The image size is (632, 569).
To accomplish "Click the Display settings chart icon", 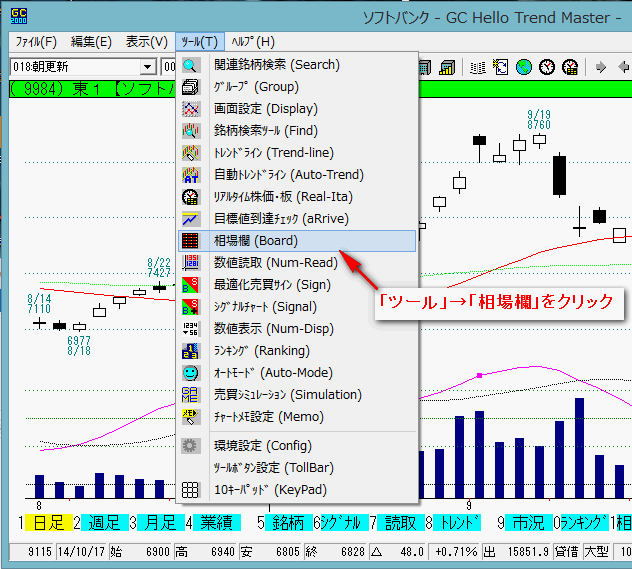I will [190, 109].
